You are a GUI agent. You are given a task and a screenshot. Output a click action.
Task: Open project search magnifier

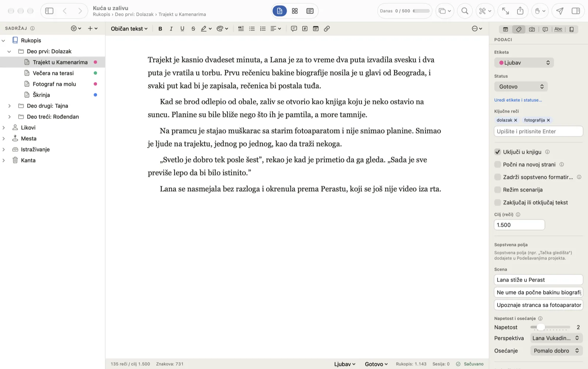click(x=465, y=11)
